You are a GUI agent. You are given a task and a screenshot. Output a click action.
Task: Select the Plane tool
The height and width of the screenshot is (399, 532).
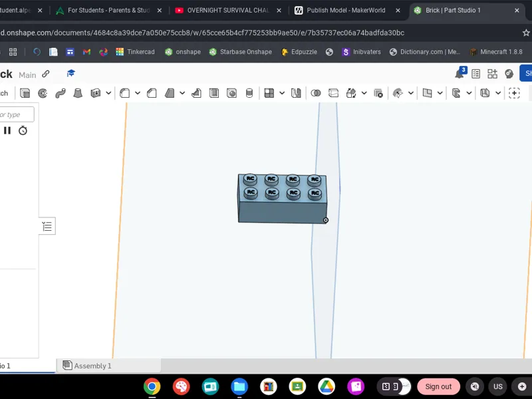[x=427, y=93]
